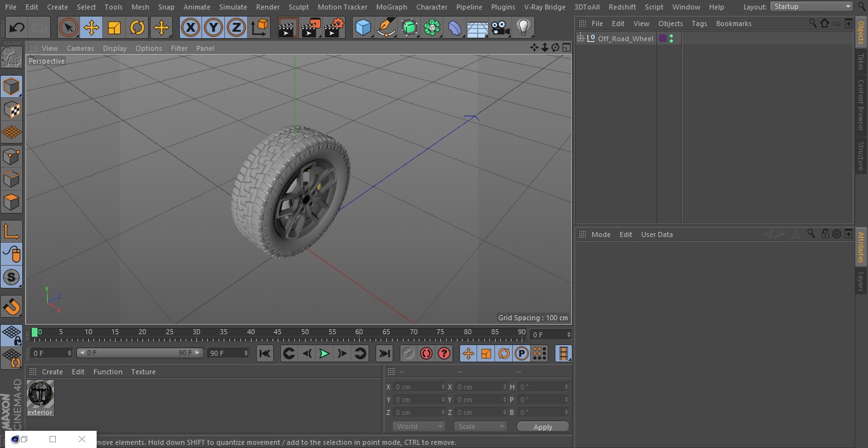The width and height of the screenshot is (868, 448).
Task: Toggle Z axis lock
Action: point(236,27)
